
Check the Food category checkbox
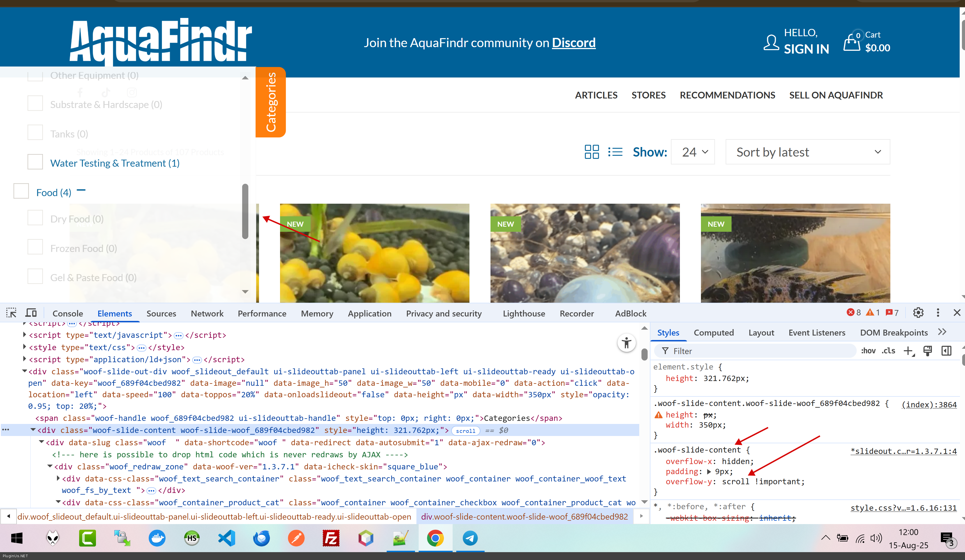(21, 191)
